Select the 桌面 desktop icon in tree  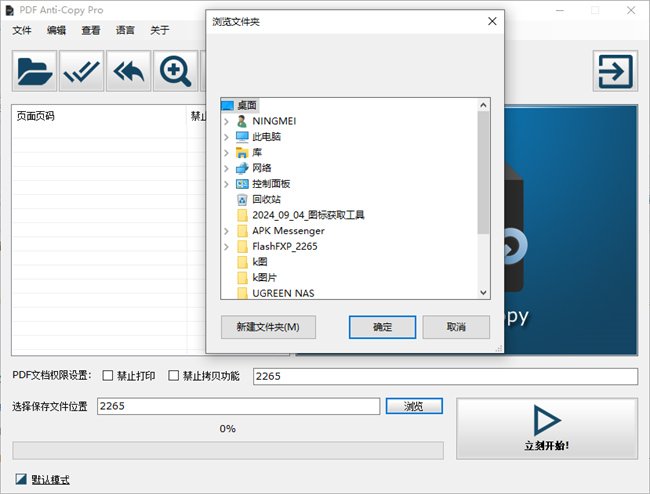tap(228, 106)
